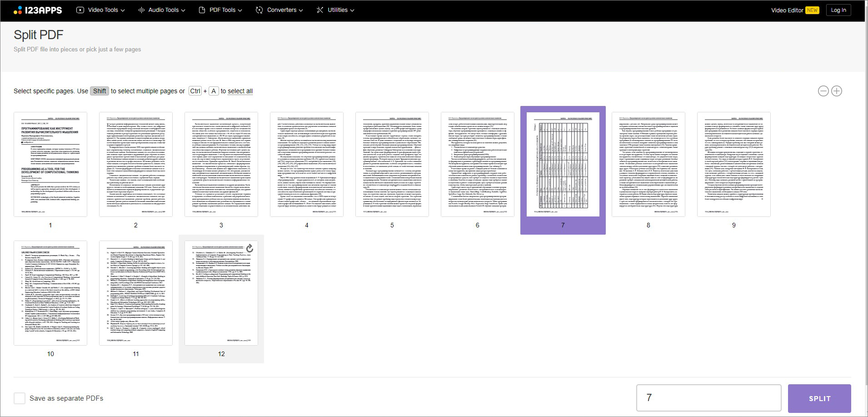Image resolution: width=868 pixels, height=417 pixels.
Task: Select page 5 thumbnail
Action: [392, 165]
